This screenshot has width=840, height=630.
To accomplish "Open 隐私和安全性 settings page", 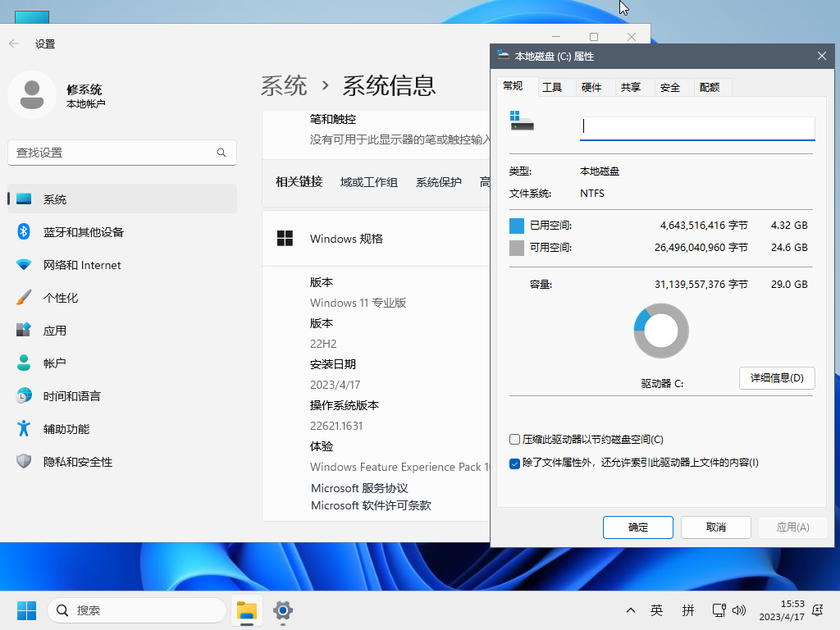I will [122, 462].
